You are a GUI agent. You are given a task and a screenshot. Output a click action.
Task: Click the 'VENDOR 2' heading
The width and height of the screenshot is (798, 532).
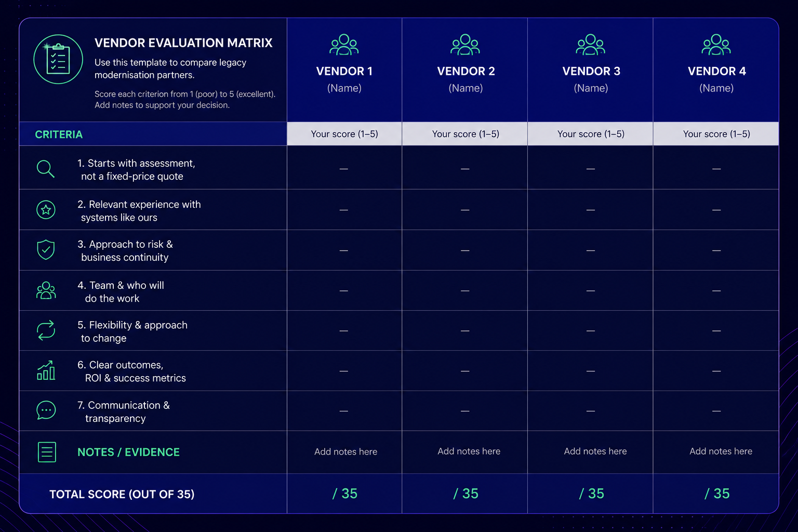[x=466, y=71]
